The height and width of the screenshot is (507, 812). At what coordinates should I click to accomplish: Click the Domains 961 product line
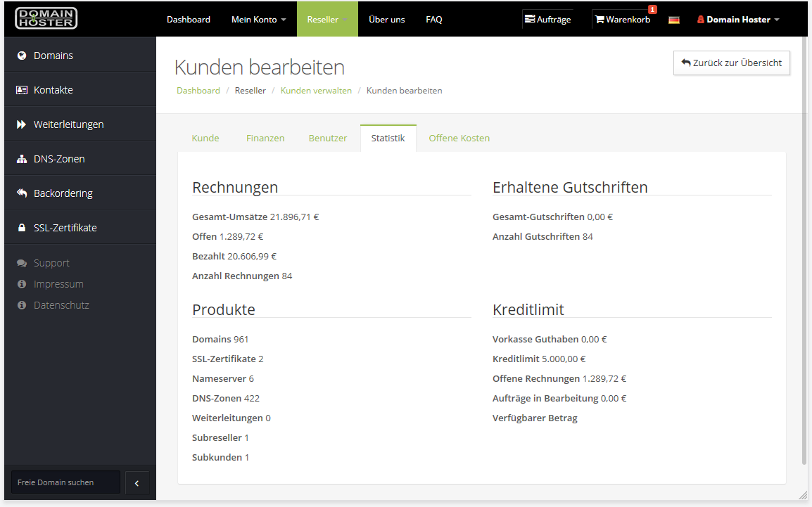220,340
